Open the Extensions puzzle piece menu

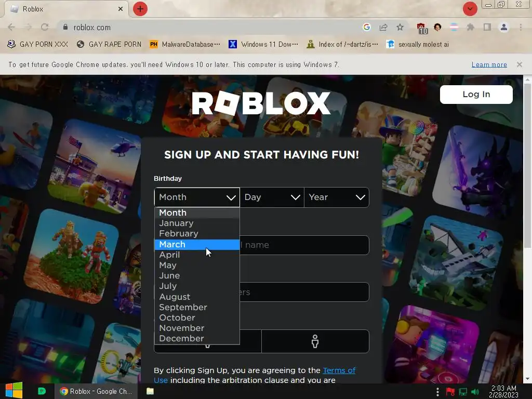pos(470,27)
